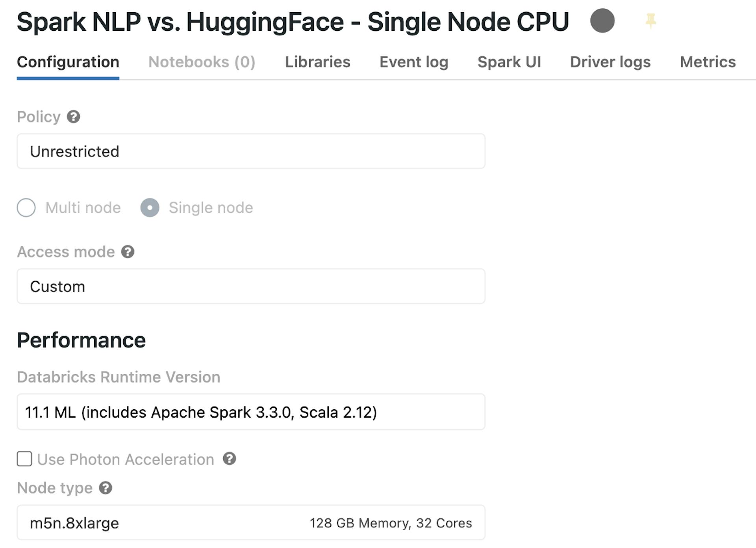Select the Multi node radio button

click(26, 208)
